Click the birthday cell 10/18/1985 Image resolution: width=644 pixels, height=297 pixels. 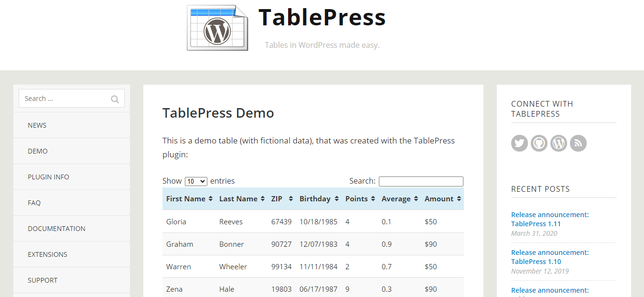pyautogui.click(x=319, y=222)
